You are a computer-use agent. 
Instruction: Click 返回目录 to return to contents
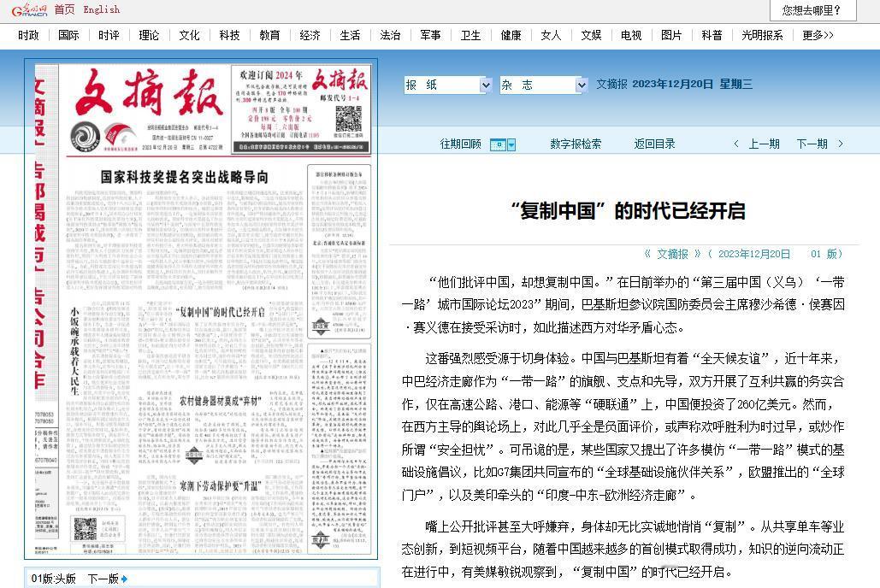[654, 144]
